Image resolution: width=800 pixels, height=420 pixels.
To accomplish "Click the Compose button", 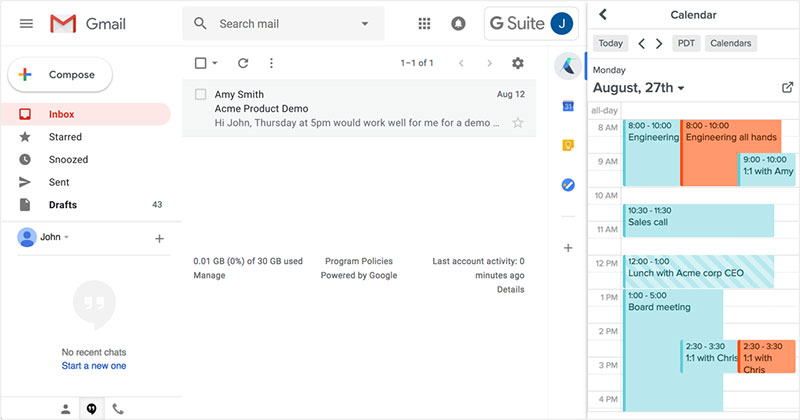I will point(60,75).
